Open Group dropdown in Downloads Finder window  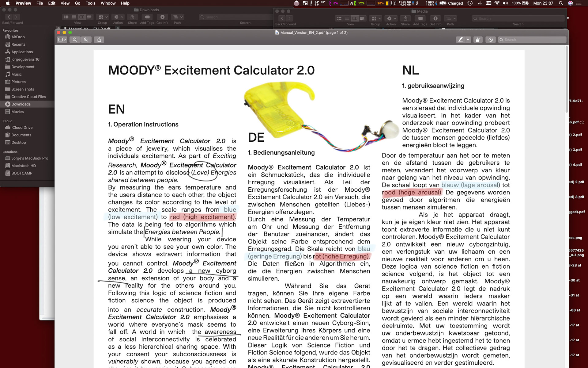click(x=102, y=17)
